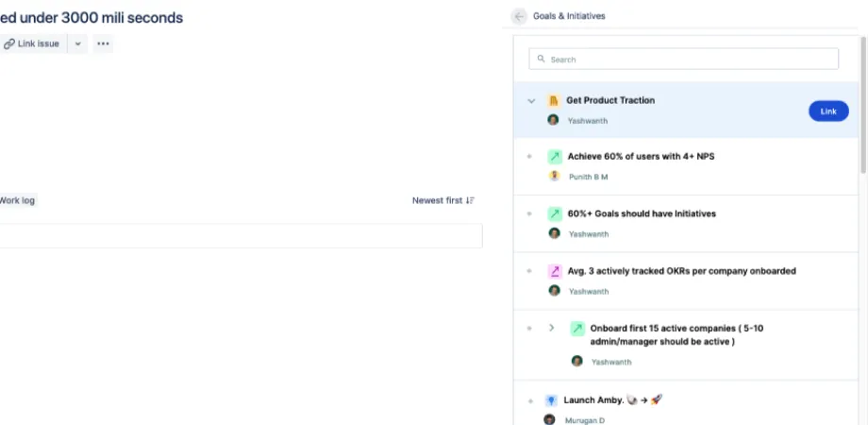The image size is (868, 425).
Task: Click the chain link icon in Link issue
Action: (x=8, y=43)
